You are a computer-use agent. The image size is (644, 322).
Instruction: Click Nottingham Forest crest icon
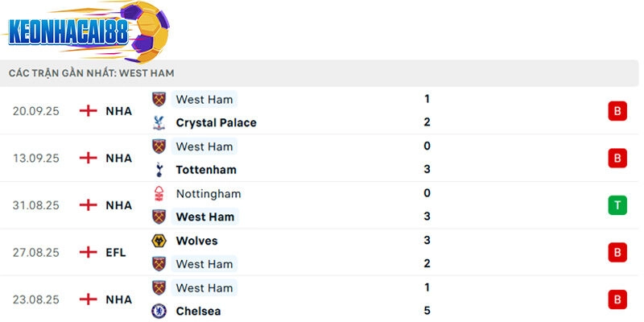tap(159, 194)
